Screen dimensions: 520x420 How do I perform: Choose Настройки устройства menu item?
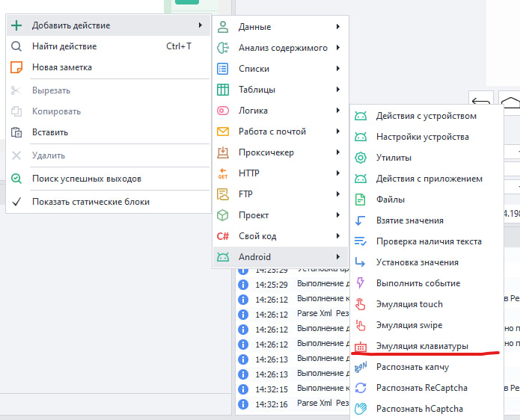point(426,137)
